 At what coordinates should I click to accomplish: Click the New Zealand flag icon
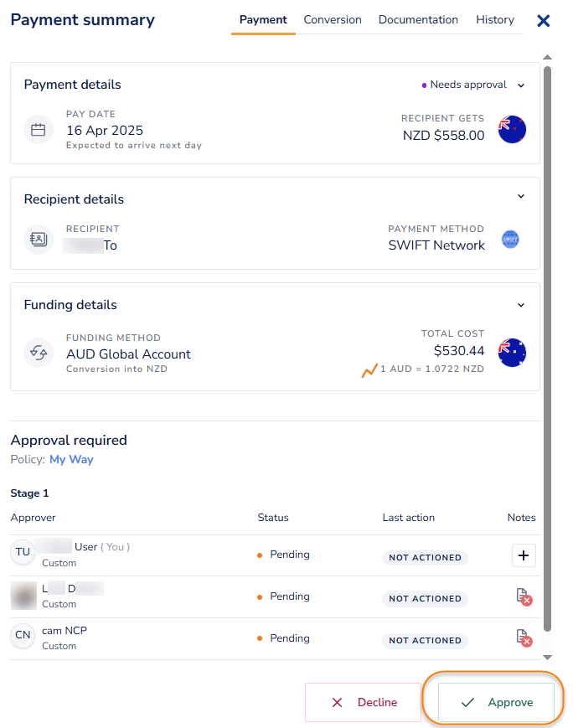pyautogui.click(x=512, y=130)
